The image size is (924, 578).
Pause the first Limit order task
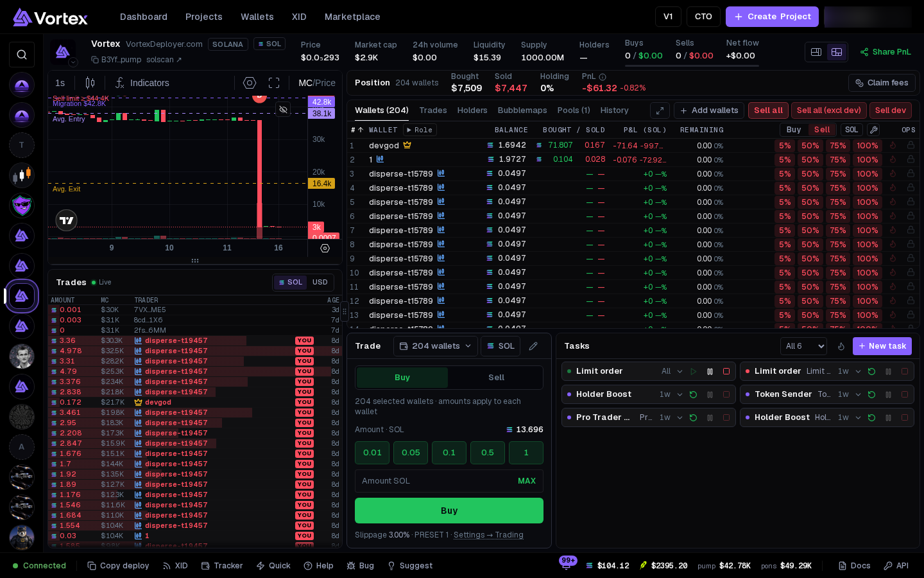[710, 371]
